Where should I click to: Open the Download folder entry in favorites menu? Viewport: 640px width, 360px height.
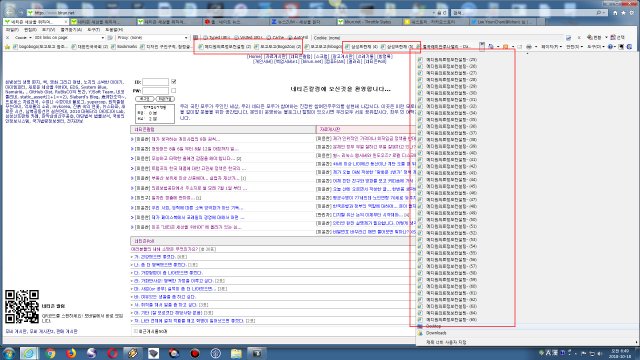point(436,333)
